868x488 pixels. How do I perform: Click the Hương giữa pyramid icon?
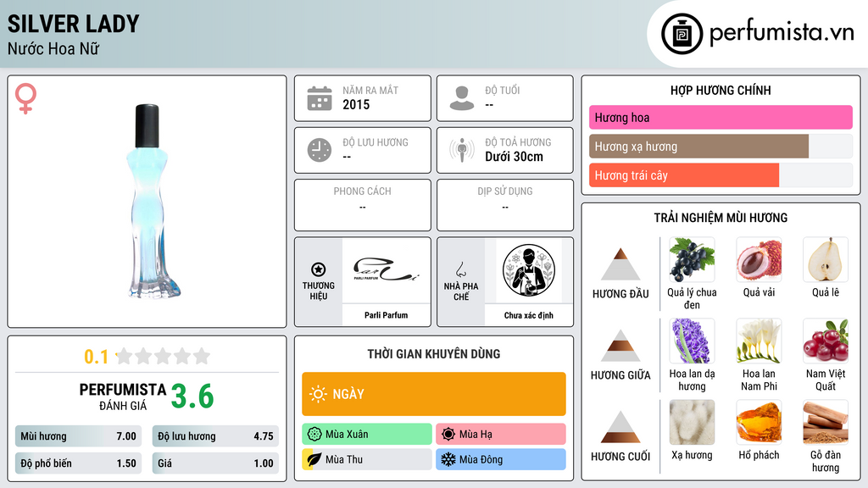[x=620, y=346]
